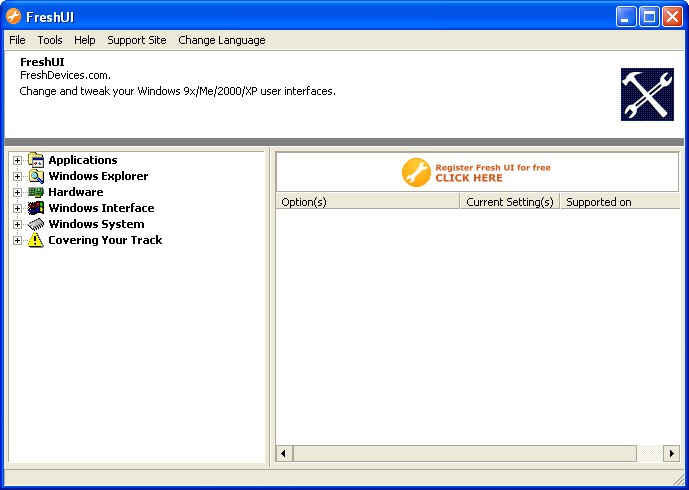This screenshot has height=490, width=689.
Task: Close the FreshUI window
Action: (x=672, y=17)
